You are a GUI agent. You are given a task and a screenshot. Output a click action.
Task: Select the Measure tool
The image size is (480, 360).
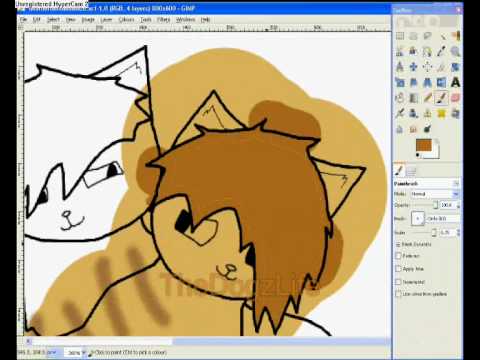pyautogui.click(x=400, y=67)
